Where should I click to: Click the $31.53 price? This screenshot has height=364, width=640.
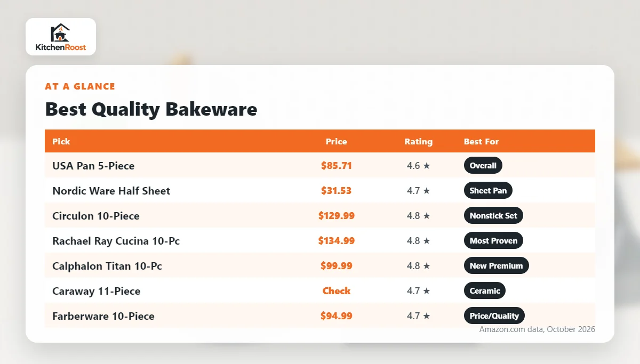(337, 191)
